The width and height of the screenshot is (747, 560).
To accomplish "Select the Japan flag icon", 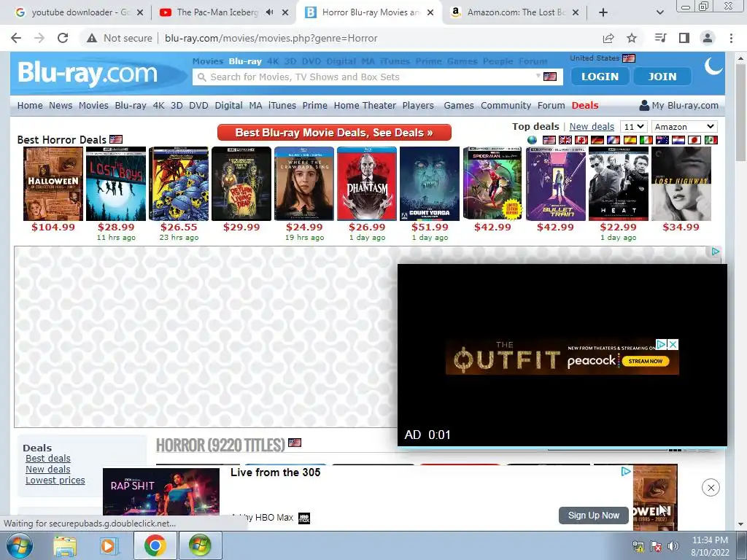I will coord(694,140).
